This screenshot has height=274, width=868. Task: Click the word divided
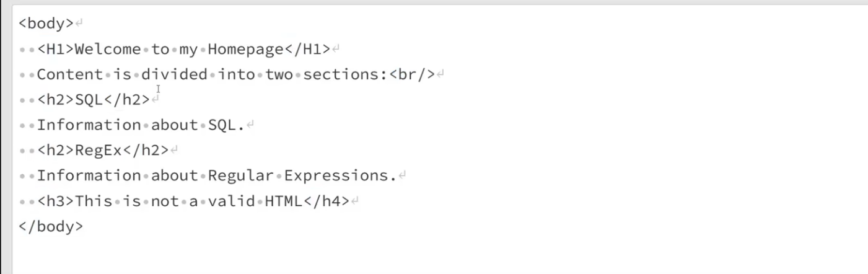[174, 74]
